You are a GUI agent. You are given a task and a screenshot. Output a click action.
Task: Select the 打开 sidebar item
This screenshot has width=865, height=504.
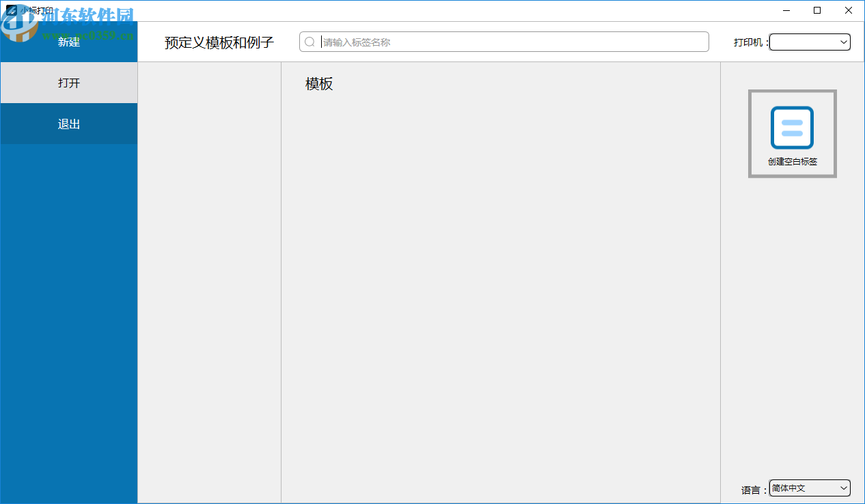(69, 83)
